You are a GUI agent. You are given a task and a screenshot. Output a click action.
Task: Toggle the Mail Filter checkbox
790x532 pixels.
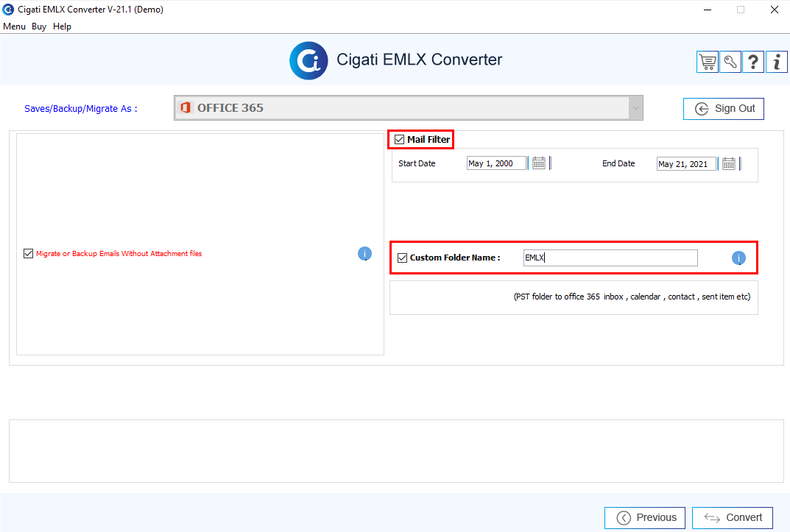[x=400, y=139]
